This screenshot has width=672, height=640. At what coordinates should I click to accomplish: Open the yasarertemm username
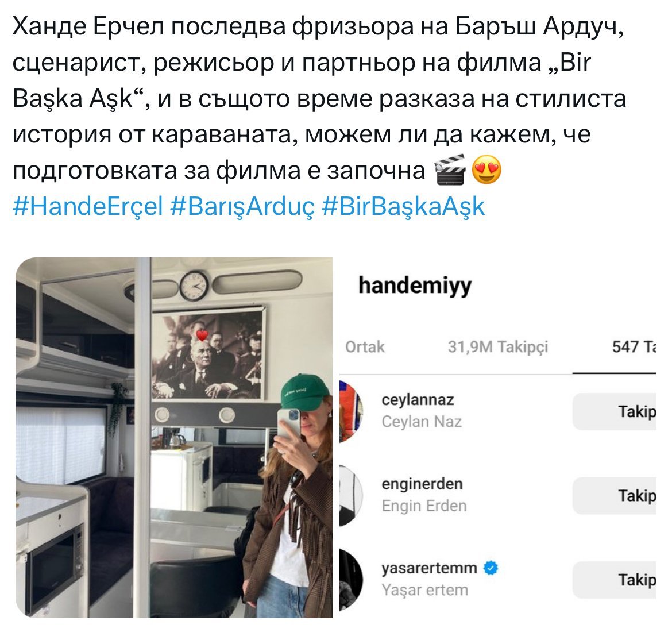click(x=429, y=568)
